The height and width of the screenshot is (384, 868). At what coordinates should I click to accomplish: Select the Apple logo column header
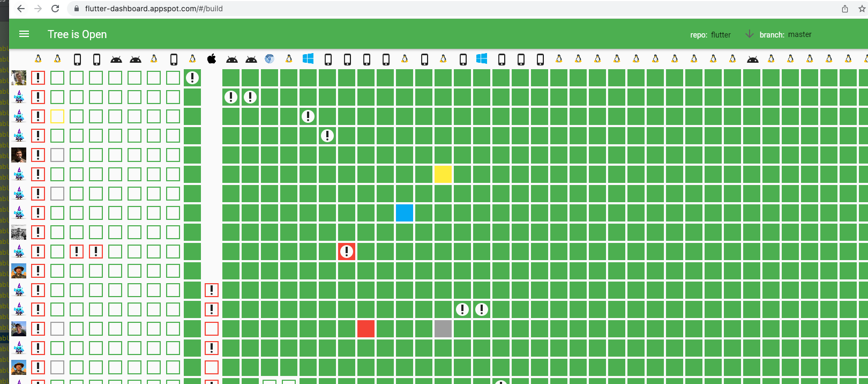coord(212,59)
